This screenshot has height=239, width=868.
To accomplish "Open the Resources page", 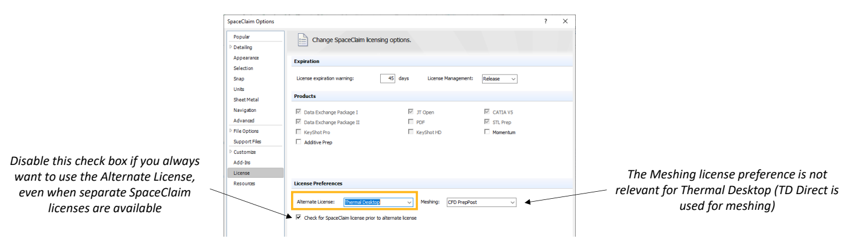I will coord(244,183).
